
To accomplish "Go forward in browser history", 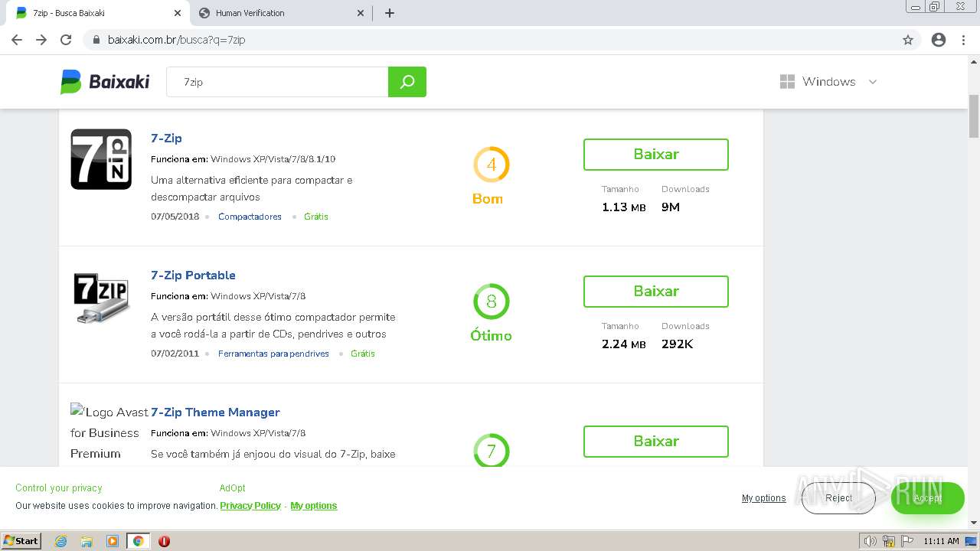I will (41, 40).
